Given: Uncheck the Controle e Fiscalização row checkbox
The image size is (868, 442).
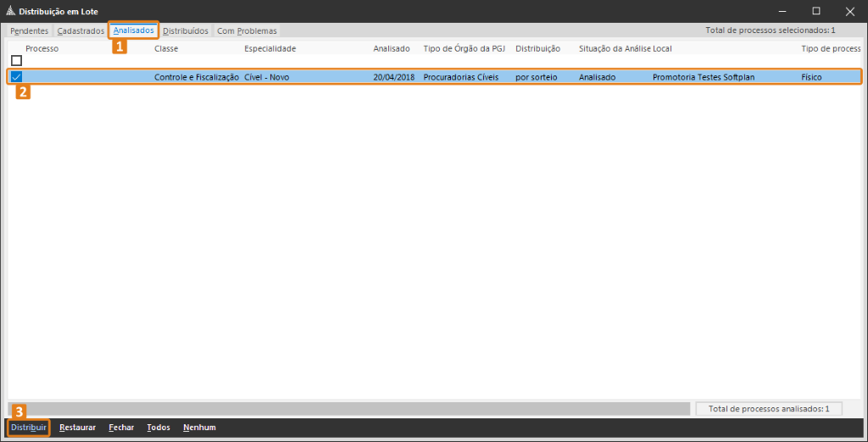Looking at the screenshot, I should tap(16, 77).
